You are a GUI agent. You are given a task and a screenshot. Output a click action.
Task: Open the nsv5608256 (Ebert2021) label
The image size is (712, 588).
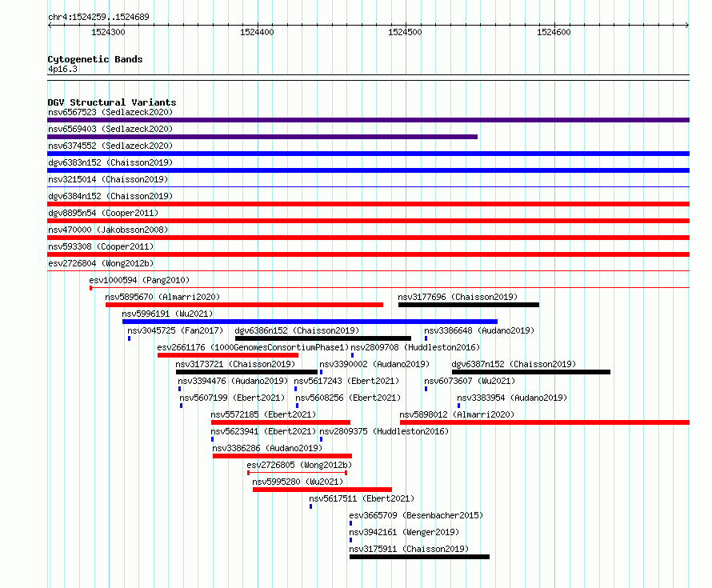click(348, 398)
